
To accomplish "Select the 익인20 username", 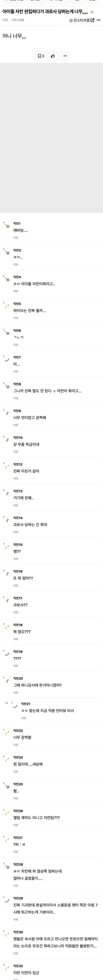I will pyautogui.click(x=18, y=678).
